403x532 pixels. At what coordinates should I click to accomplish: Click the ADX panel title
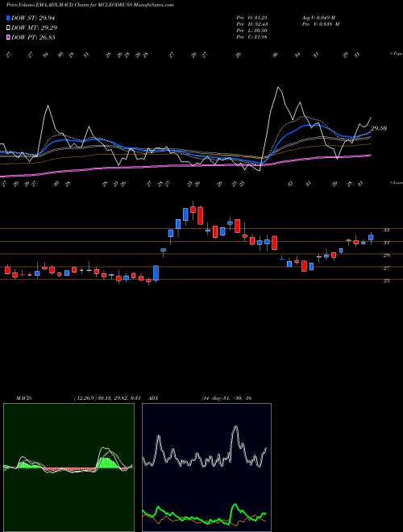pyautogui.click(x=153, y=398)
